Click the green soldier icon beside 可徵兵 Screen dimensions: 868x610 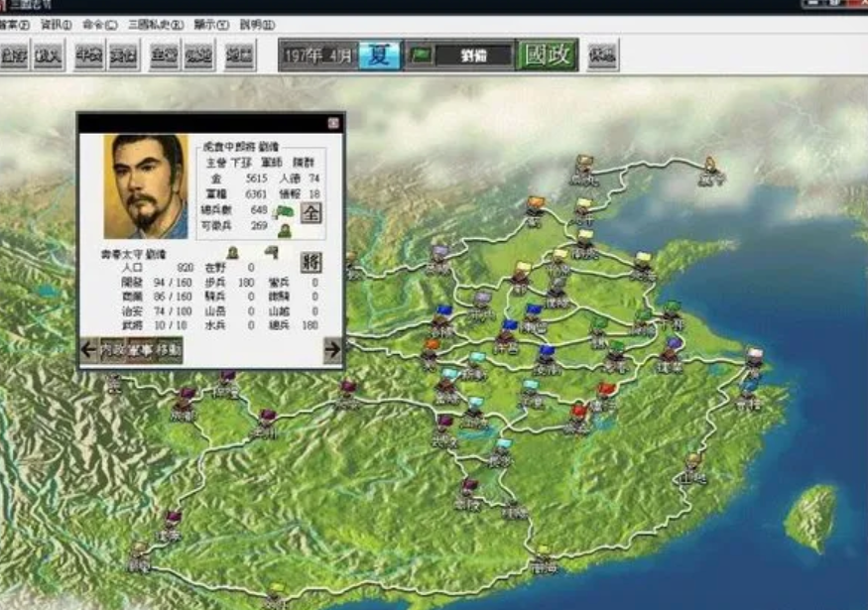point(283,229)
